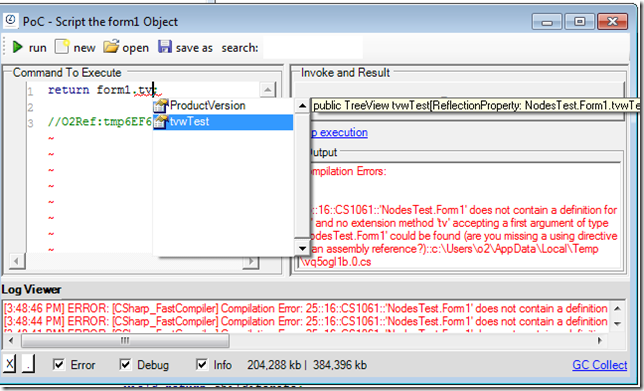
Task: Click code editor horizontal scroll right arrow
Action: (x=250, y=262)
